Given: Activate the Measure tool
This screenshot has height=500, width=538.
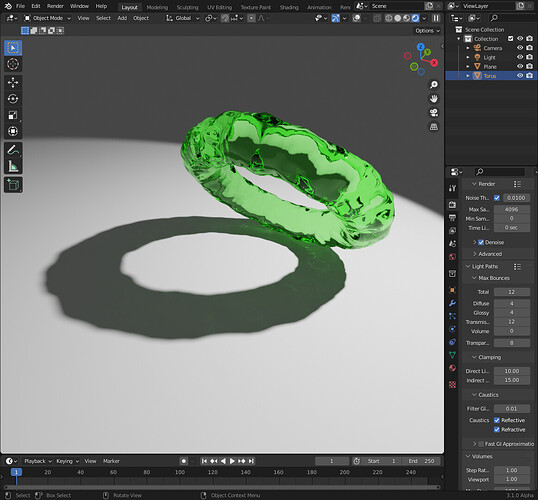Looking at the screenshot, I should (x=13, y=166).
